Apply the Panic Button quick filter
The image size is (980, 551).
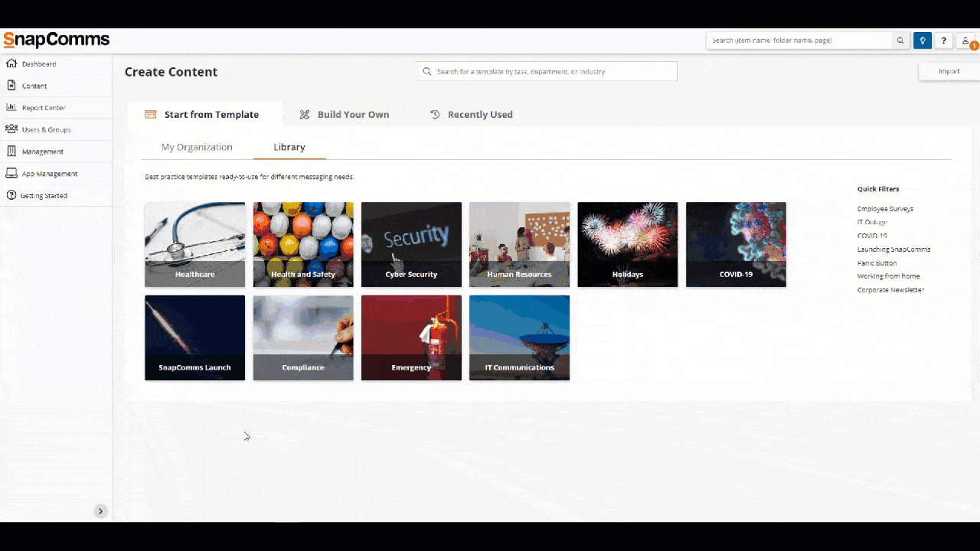tap(877, 262)
